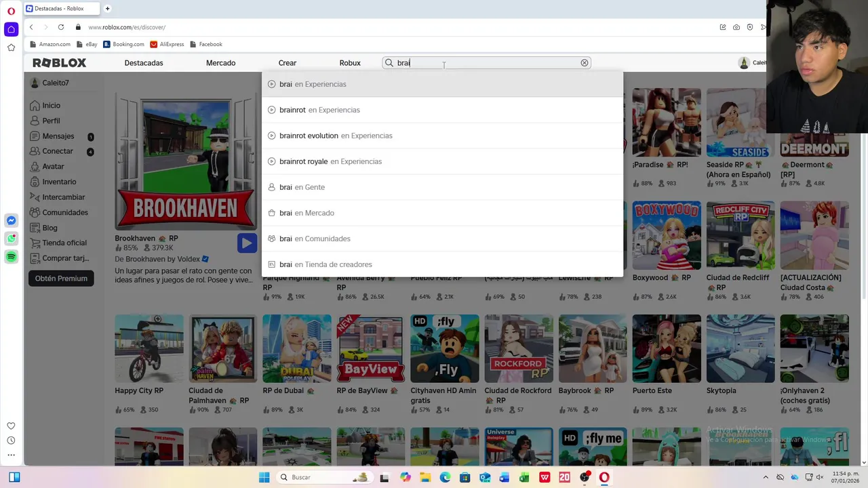Open Comunidades icon in sidebar

click(x=35, y=212)
